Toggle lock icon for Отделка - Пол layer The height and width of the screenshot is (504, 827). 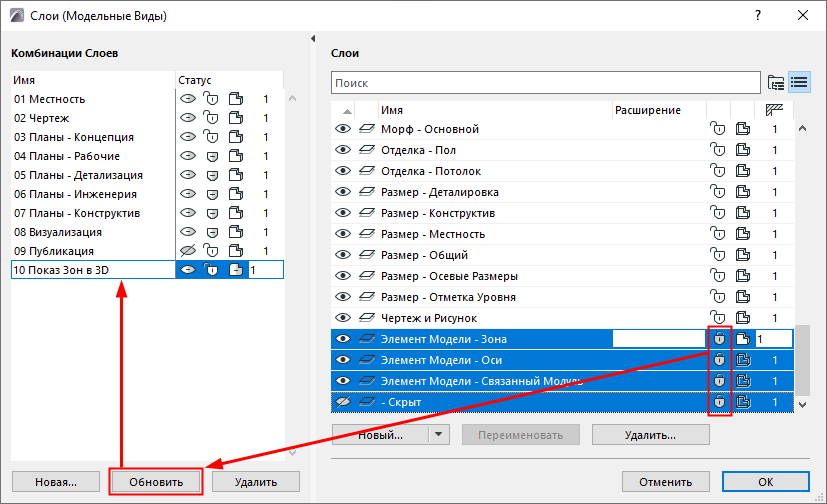coord(718,150)
